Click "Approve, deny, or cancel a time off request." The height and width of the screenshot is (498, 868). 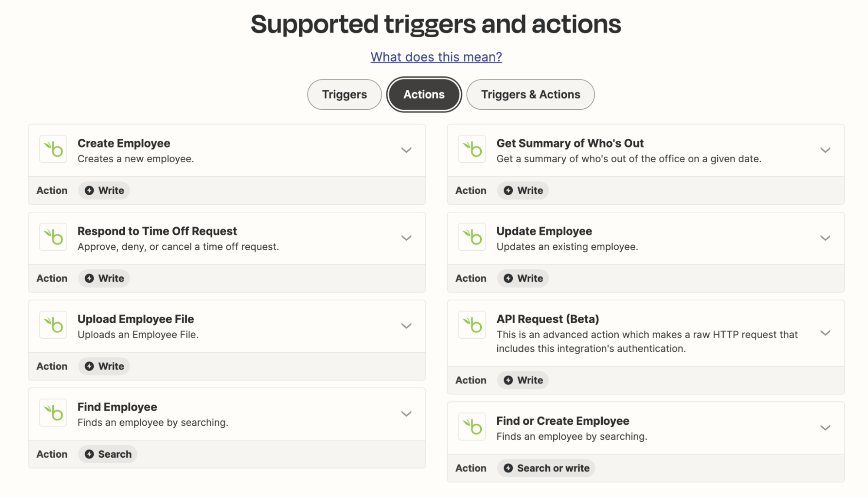click(x=178, y=247)
